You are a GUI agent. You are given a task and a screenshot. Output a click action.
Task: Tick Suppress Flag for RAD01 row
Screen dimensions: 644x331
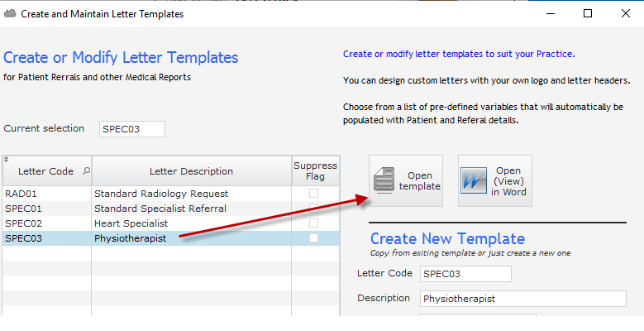[314, 194]
